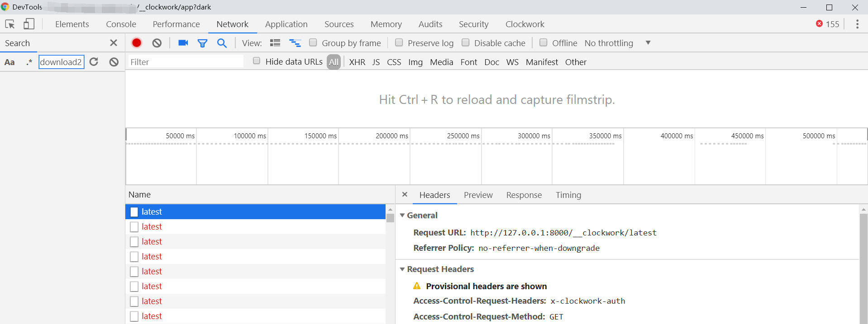This screenshot has width=868, height=324.
Task: Switch to large request rows view
Action: click(x=275, y=43)
